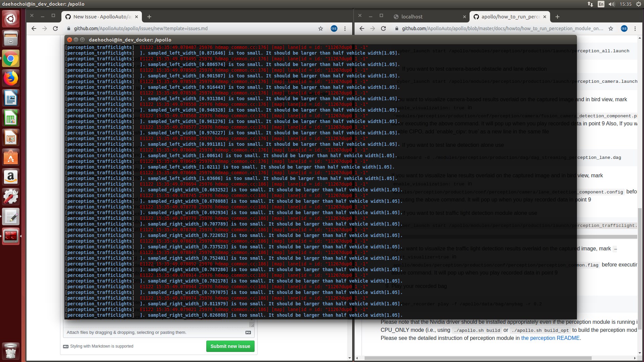
Task: Open a new tab in left Chrome window
Action: pyautogui.click(x=149, y=17)
